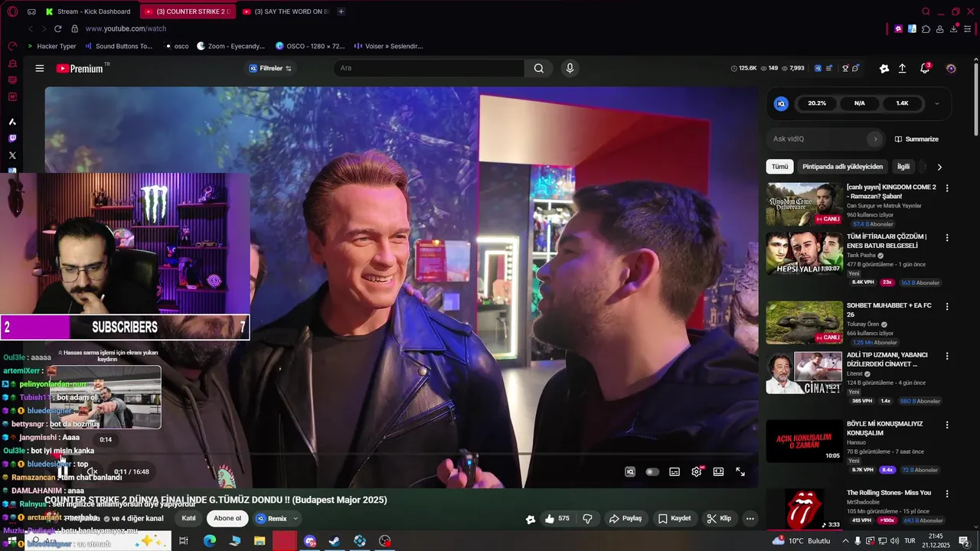
Task: Switch the player to theater mode
Action: (718, 472)
